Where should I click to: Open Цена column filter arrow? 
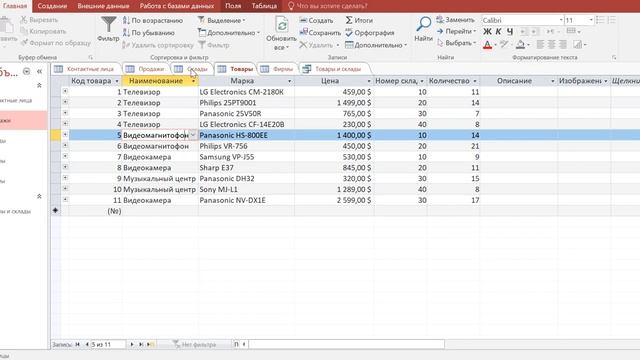(x=369, y=81)
